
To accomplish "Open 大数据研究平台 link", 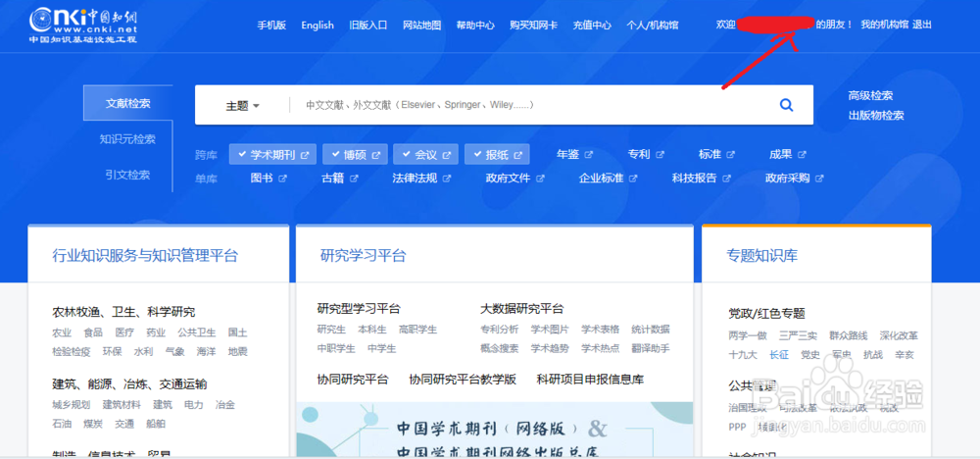I will click(x=522, y=308).
